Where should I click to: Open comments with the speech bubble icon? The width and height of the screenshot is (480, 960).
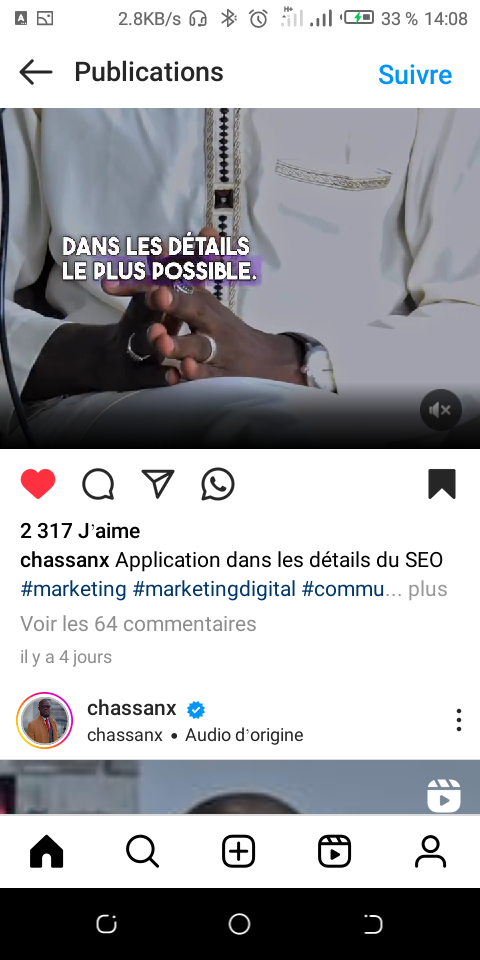98,484
